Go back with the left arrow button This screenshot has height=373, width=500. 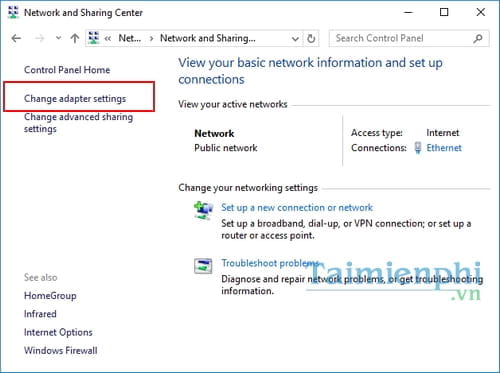pyautogui.click(x=16, y=38)
